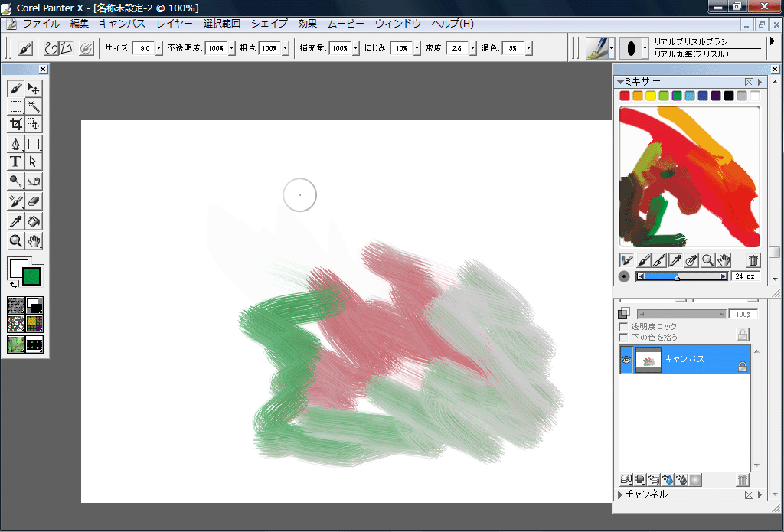Open the brush category selector
The width and height of the screenshot is (784, 532).
(x=600, y=48)
